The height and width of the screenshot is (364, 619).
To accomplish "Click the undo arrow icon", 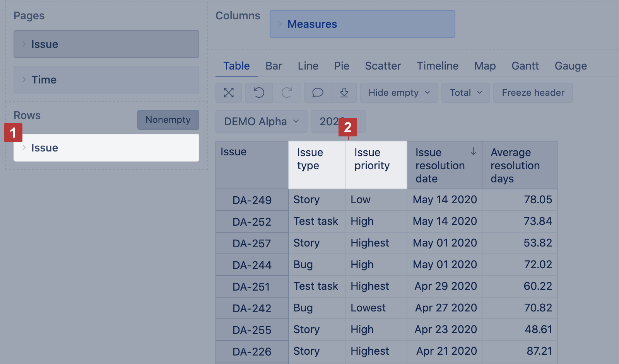I will pyautogui.click(x=259, y=93).
